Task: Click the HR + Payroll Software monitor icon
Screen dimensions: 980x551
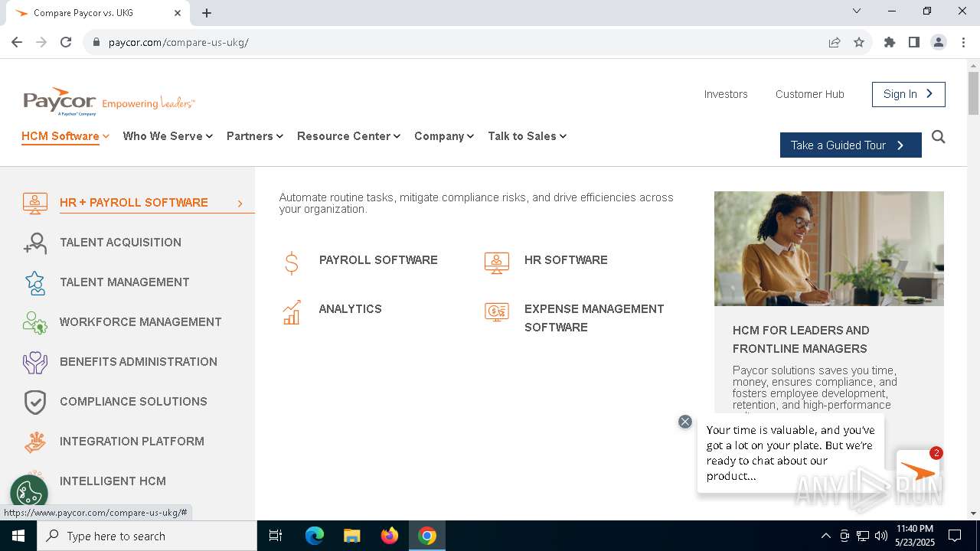Action: pos(35,203)
